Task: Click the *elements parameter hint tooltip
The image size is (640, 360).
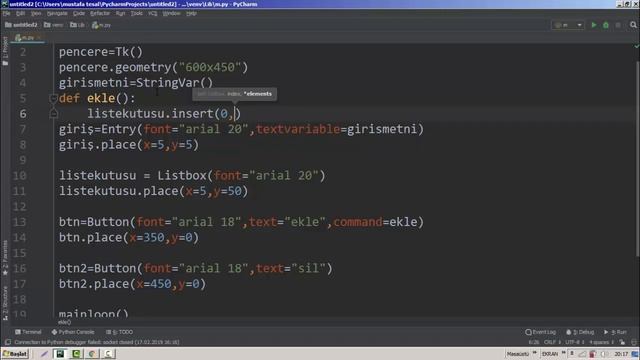Action: pos(235,94)
